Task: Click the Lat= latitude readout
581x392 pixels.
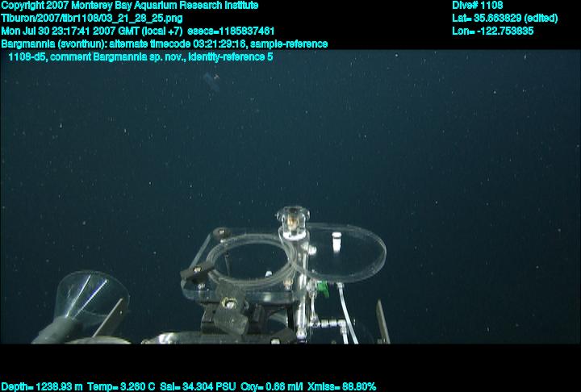Action: [x=504, y=19]
